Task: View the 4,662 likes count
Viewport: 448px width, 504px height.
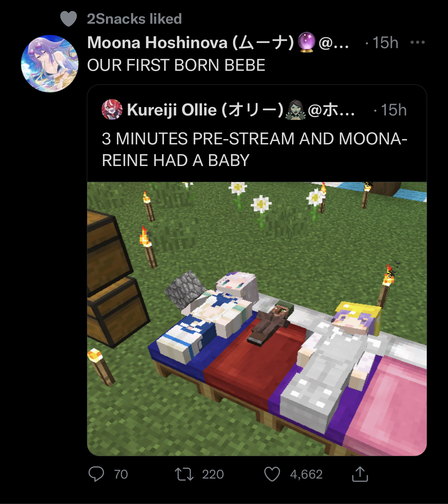Action: point(306,474)
